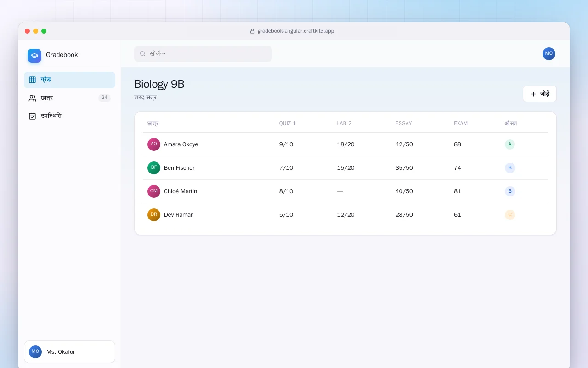Click the Gradebook graduation cap logo
The width and height of the screenshot is (588, 368).
click(x=34, y=56)
